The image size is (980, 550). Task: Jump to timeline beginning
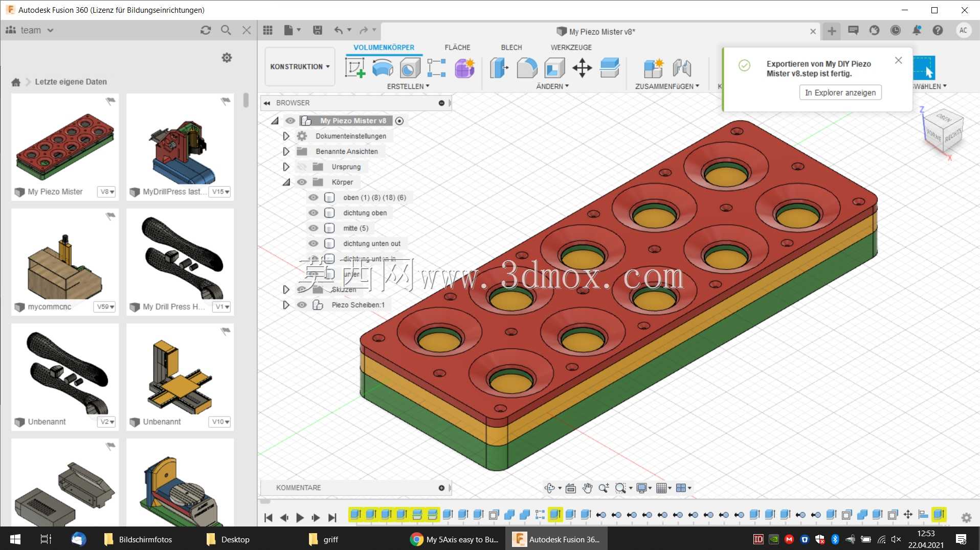pyautogui.click(x=268, y=517)
